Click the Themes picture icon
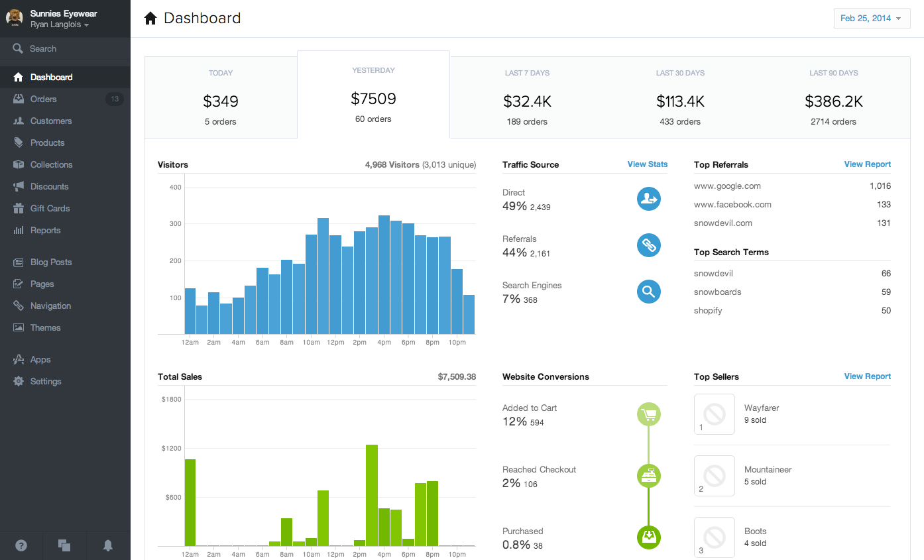The height and width of the screenshot is (560, 924). (x=18, y=327)
